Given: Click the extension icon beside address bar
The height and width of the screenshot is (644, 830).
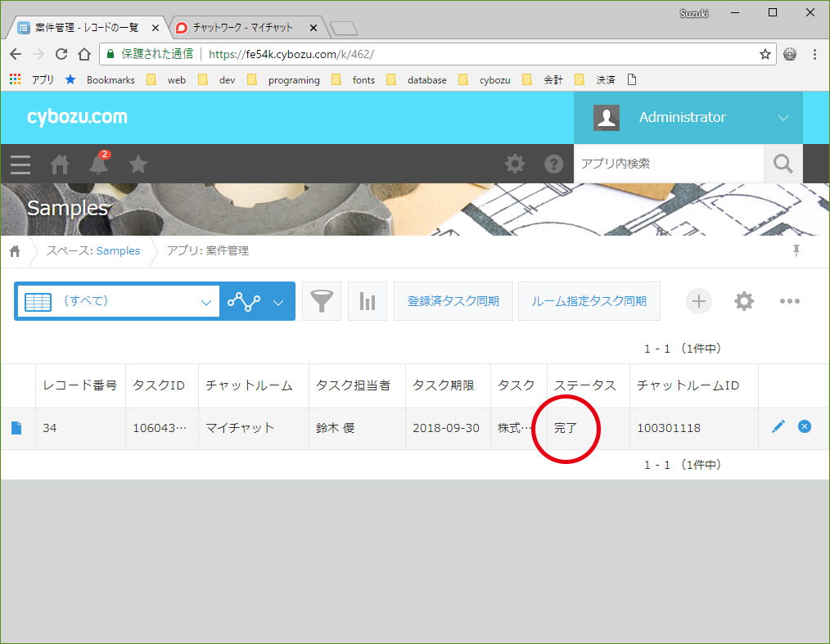Looking at the screenshot, I should (790, 54).
